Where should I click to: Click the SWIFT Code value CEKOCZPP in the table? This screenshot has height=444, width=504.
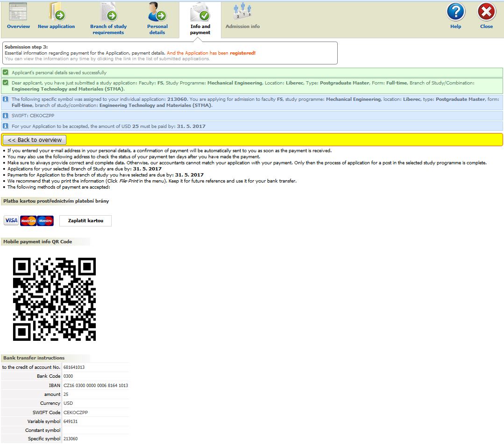click(76, 412)
